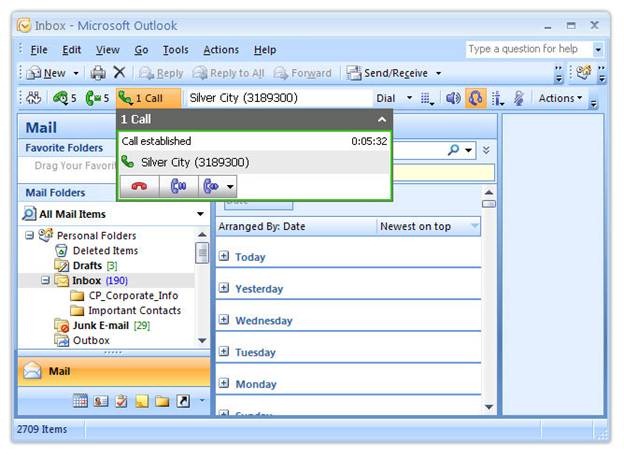Open the Tasks icon in the navigation bar
The image size is (624, 459).
coord(121,401)
